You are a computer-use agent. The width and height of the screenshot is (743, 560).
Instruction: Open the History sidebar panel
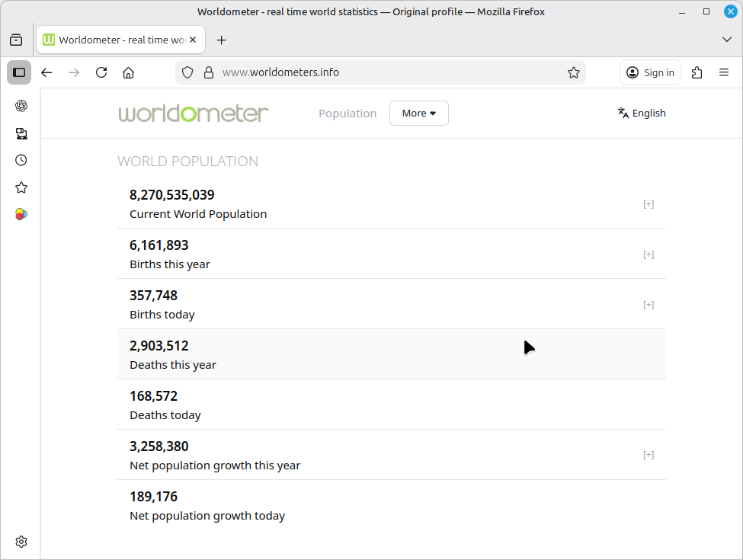tap(21, 160)
